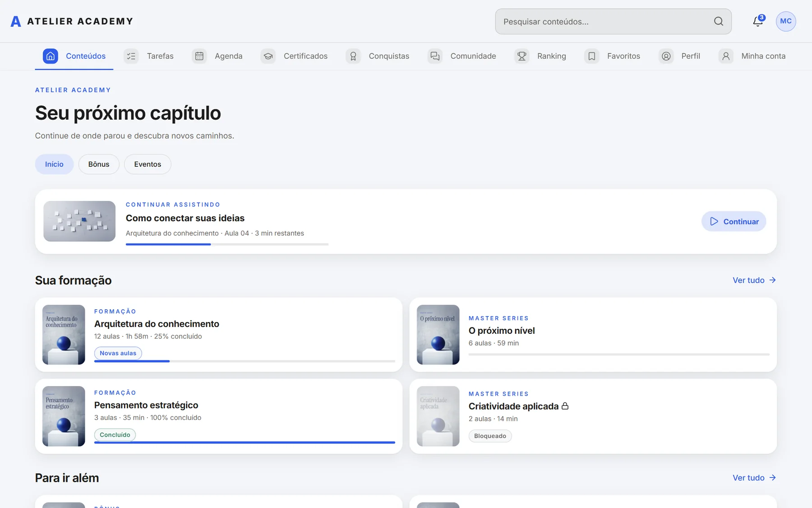Click the Perfil user circle icon

(666, 56)
